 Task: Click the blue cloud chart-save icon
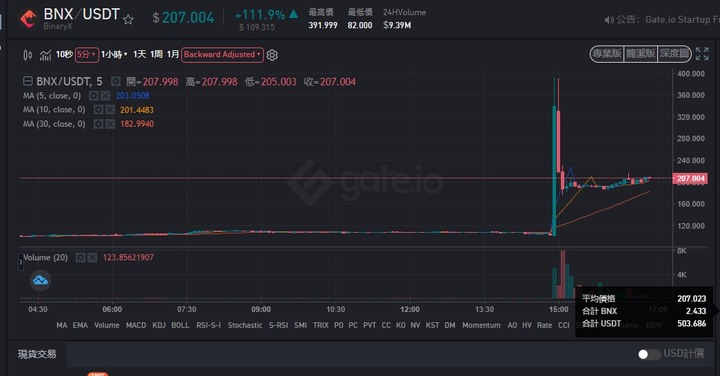[x=40, y=280]
